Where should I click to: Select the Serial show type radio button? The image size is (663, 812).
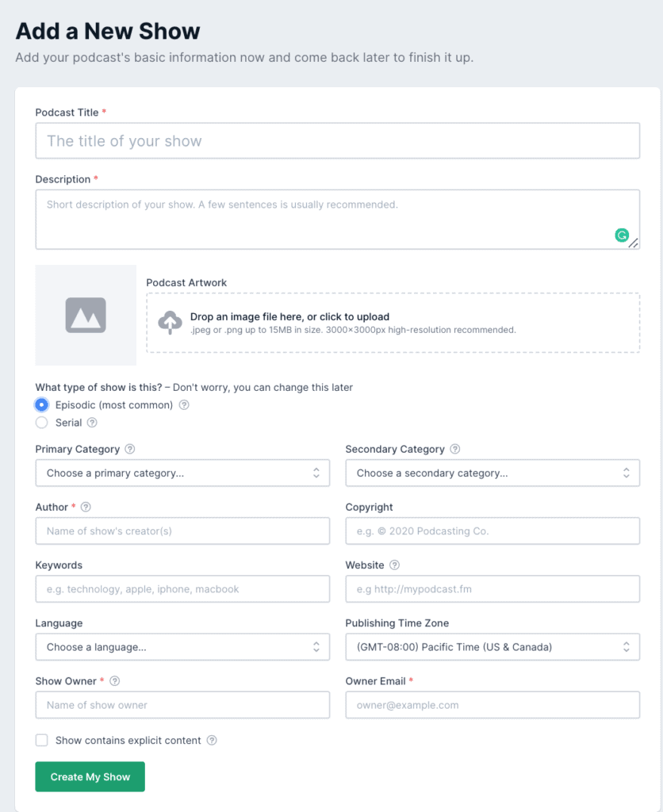[42, 423]
